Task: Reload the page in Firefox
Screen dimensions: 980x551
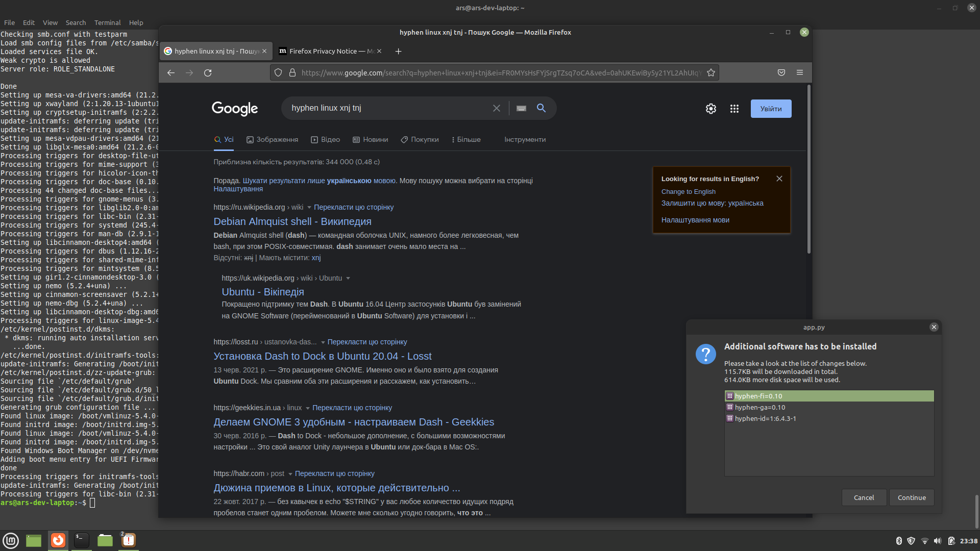Action: tap(208, 73)
